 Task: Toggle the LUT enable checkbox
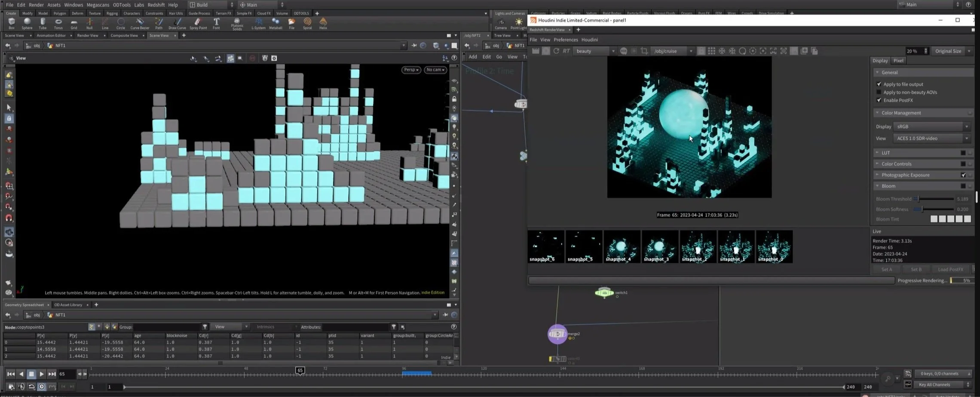click(x=963, y=153)
